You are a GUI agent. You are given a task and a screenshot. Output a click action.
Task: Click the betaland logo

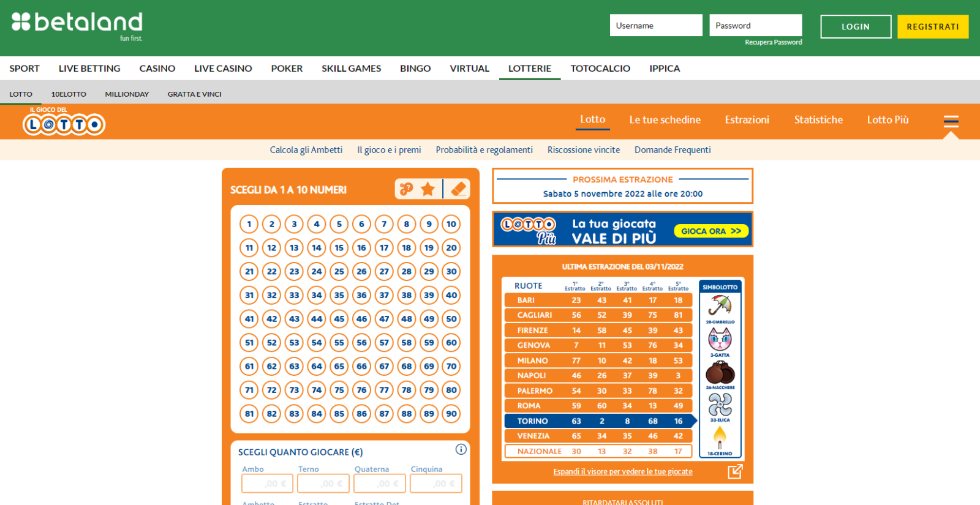[77, 26]
